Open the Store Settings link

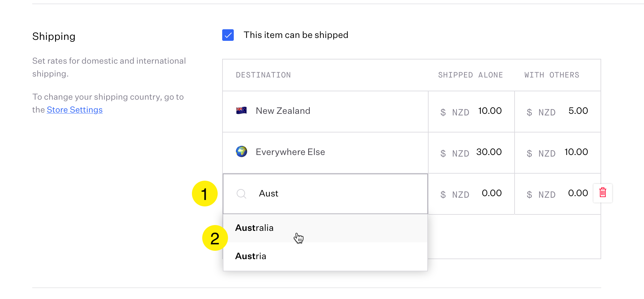75,110
